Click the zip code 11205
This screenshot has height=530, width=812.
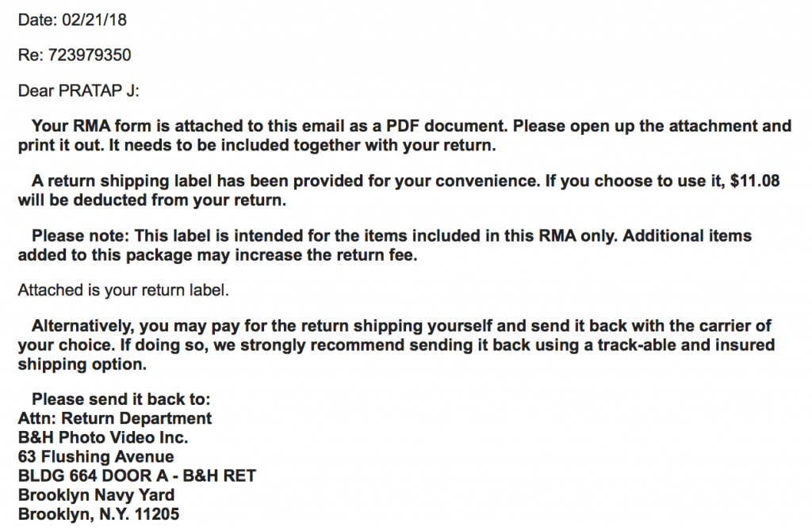tap(157, 514)
